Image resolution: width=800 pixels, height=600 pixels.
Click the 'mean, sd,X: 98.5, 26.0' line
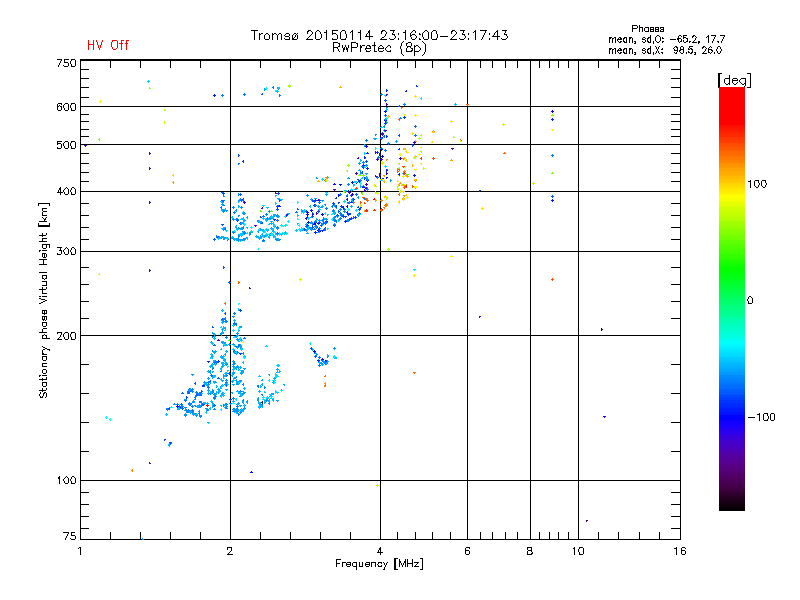click(x=665, y=50)
